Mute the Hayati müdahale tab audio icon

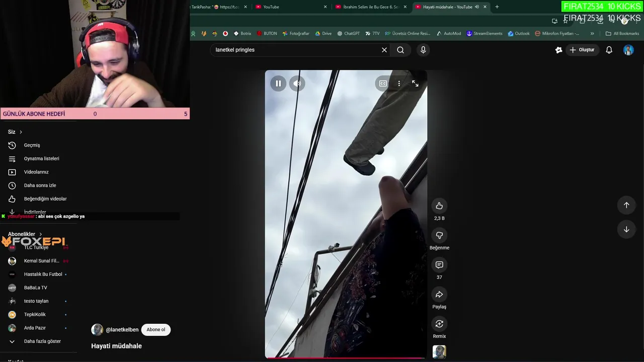476,7
